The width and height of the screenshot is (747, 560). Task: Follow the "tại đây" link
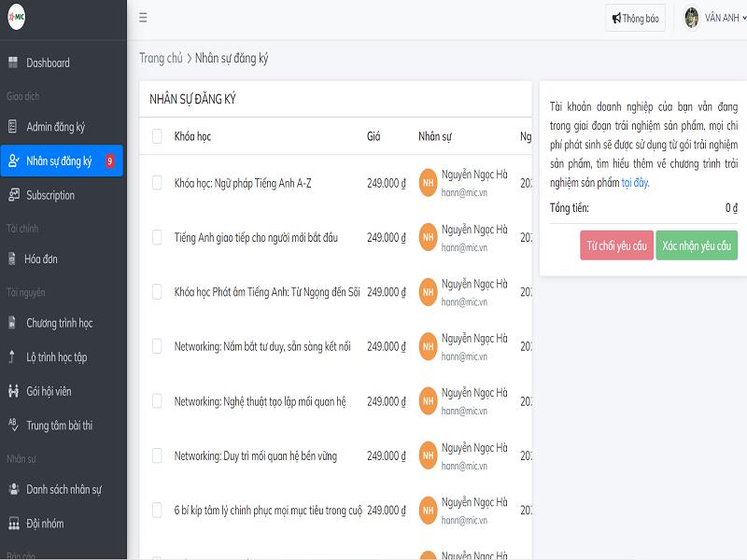click(635, 183)
